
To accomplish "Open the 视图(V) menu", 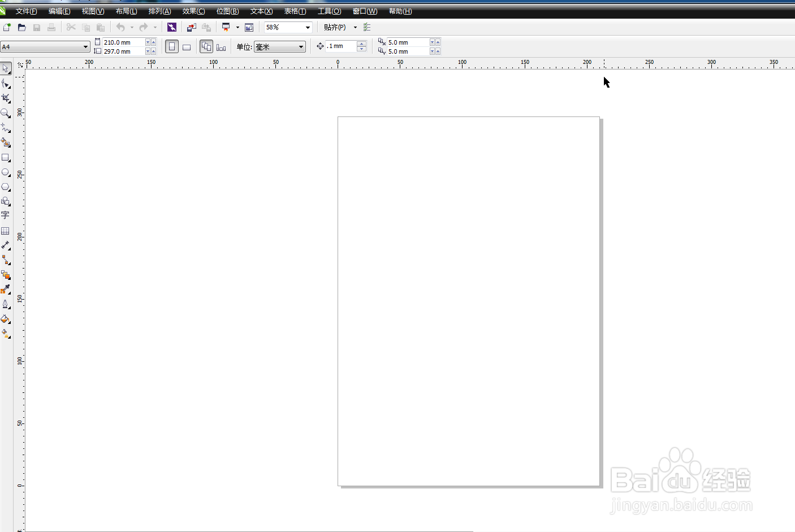I will tap(93, 11).
